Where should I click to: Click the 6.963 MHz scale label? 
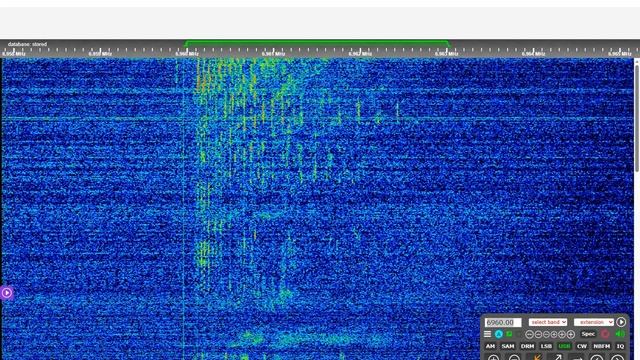(446, 53)
